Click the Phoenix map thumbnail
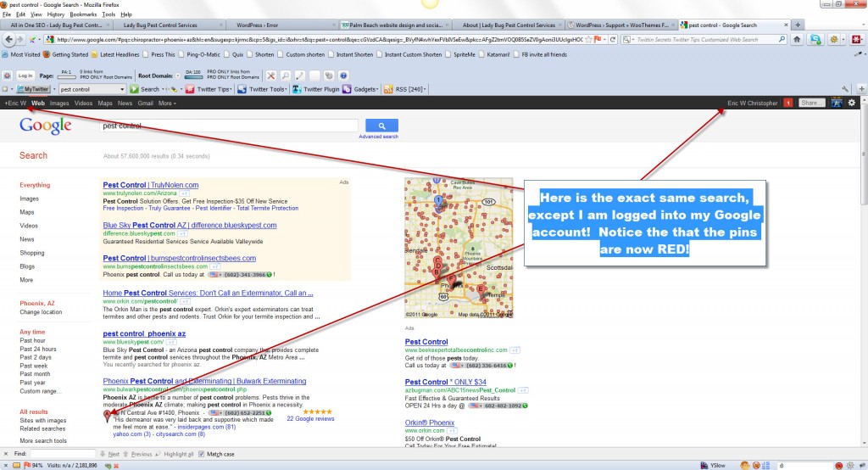Viewport: 868px width, 470px height. point(459,247)
